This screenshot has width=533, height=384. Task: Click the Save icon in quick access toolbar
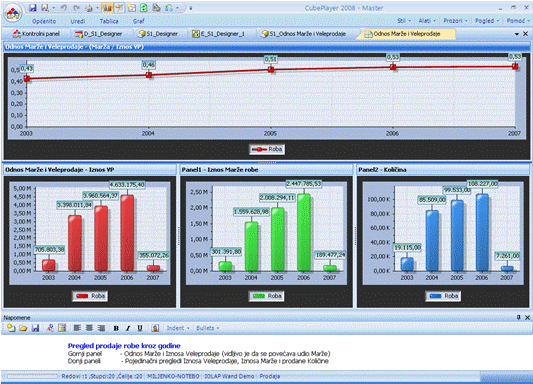pos(32,7)
